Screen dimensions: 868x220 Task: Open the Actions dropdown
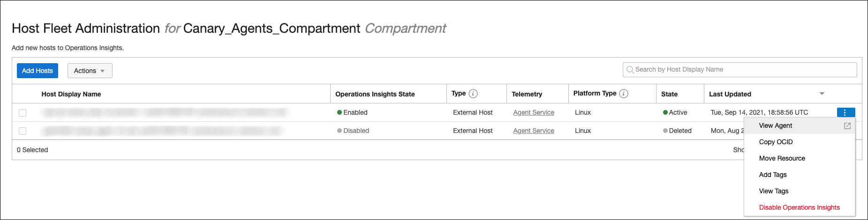pyautogui.click(x=90, y=71)
